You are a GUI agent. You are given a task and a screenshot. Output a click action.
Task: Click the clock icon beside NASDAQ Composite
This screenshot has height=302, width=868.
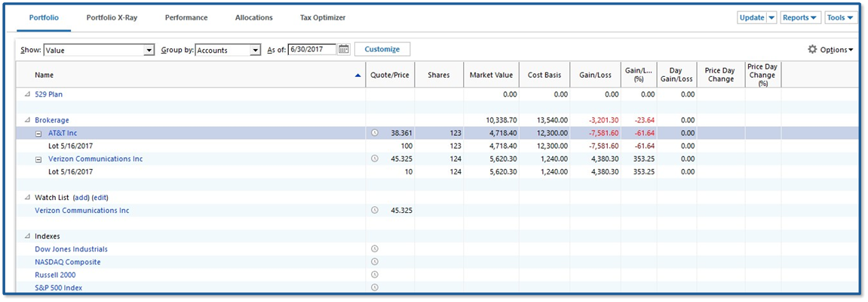click(x=375, y=262)
